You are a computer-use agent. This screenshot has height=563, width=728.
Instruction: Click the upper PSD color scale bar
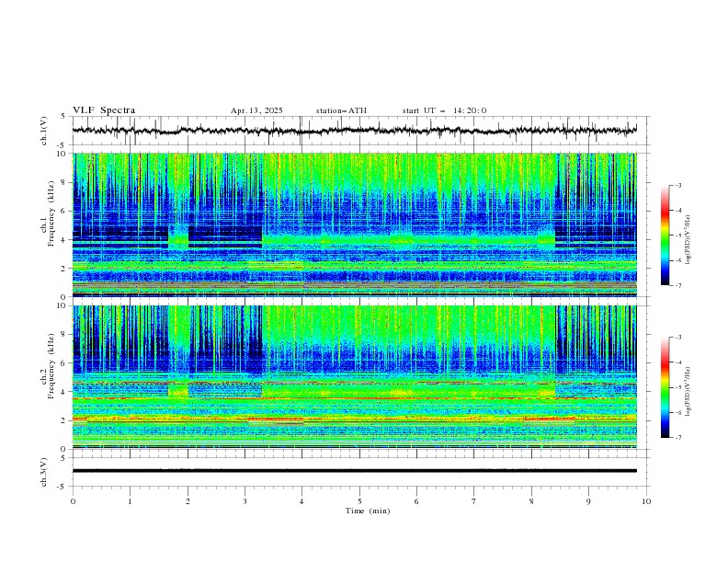665,236
